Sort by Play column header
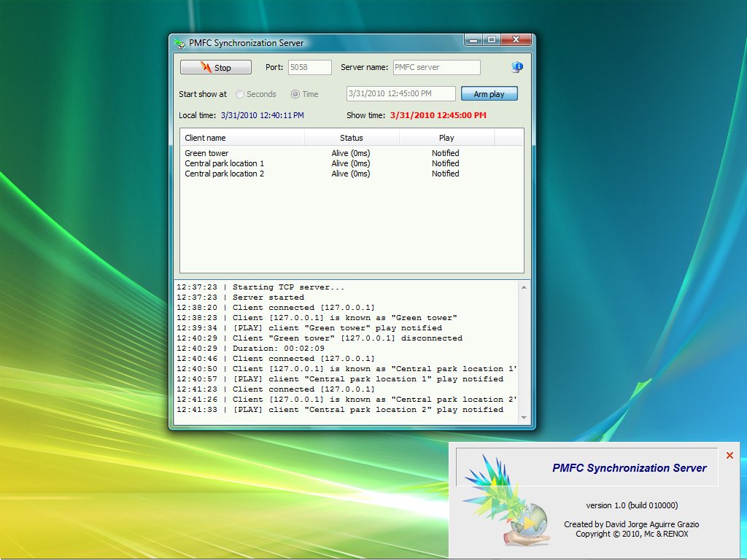747x560 pixels. [x=446, y=138]
